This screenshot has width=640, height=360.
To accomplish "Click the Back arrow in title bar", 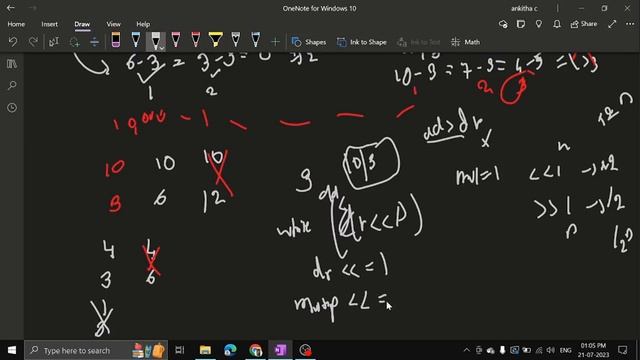I will (x=11, y=8).
